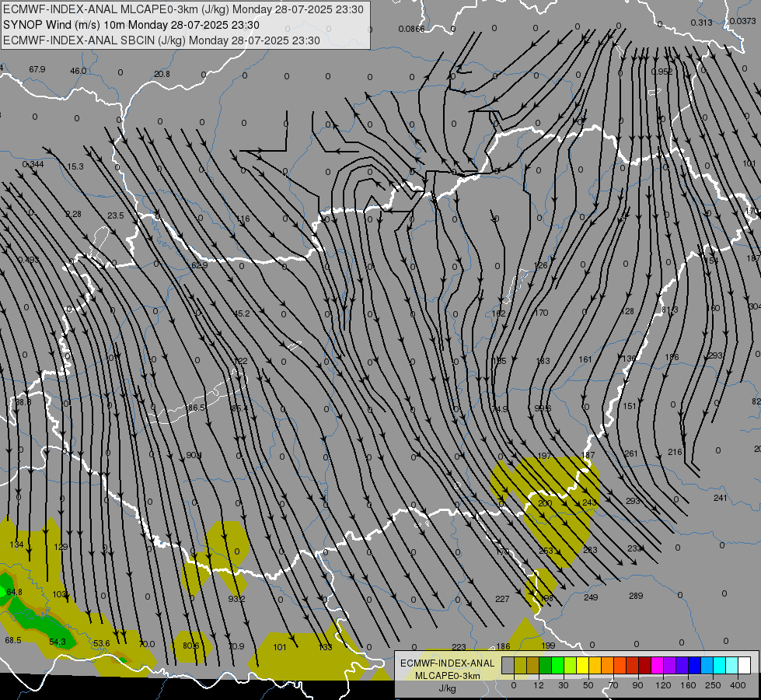Click the SBCIN header line
761x700 pixels.
162,40
